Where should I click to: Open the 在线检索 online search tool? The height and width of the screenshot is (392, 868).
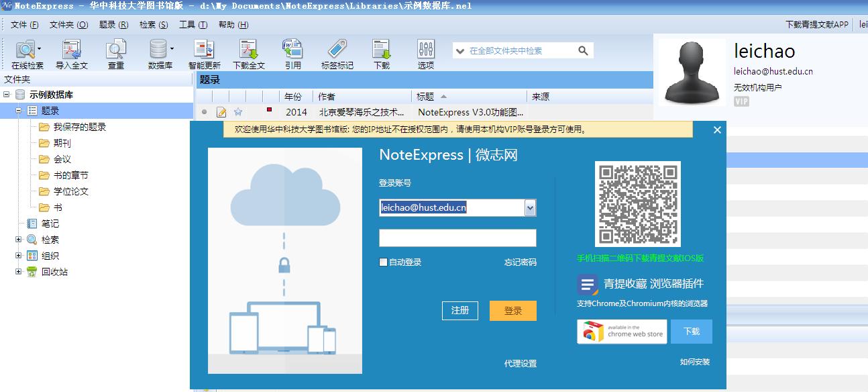point(25,54)
